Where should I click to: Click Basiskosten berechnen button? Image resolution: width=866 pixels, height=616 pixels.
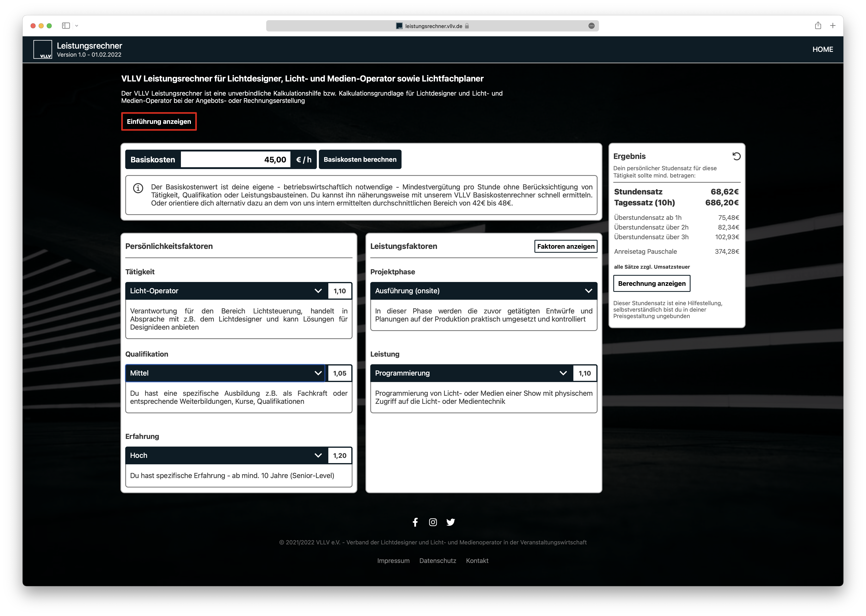360,160
